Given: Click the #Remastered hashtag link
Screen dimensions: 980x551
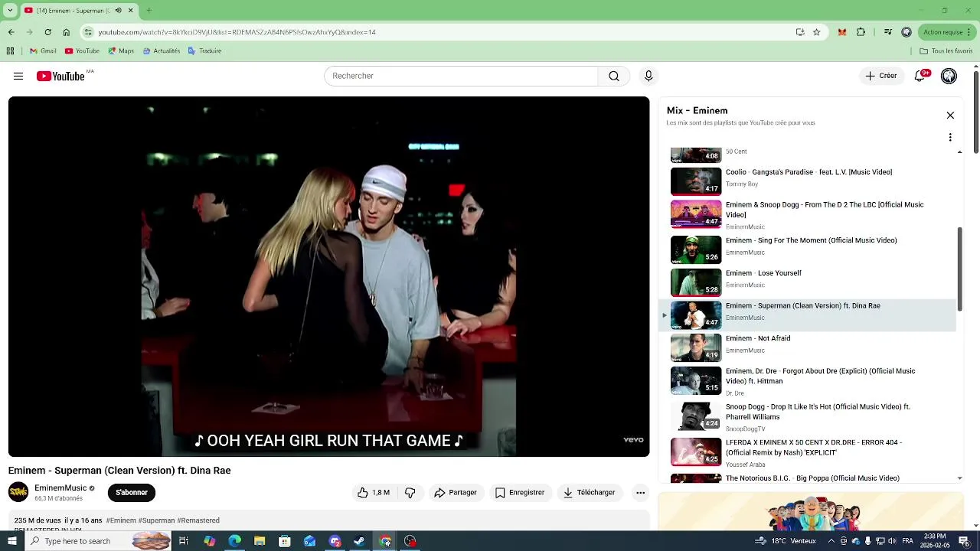Looking at the screenshot, I should 198,520.
